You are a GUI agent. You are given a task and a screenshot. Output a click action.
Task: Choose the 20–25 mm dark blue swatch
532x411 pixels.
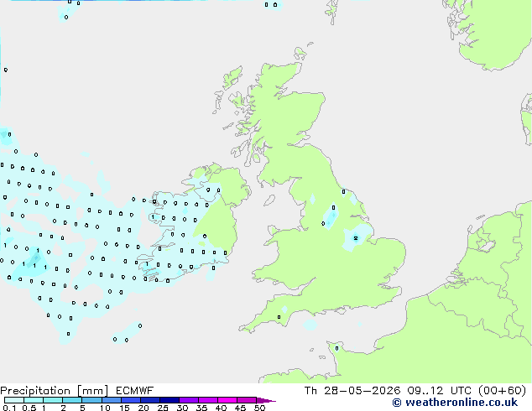click(x=149, y=400)
